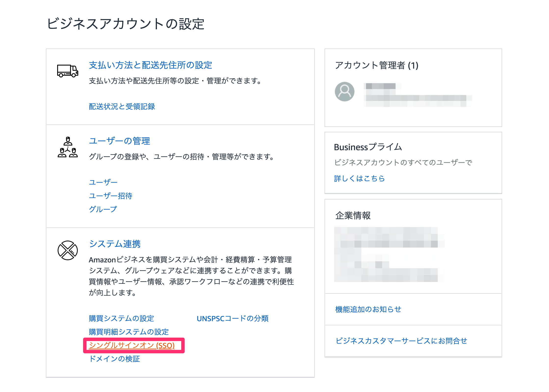Open ビジネスカスタマーサービスにお問合せ link
The width and height of the screenshot is (549, 392).
pos(401,341)
